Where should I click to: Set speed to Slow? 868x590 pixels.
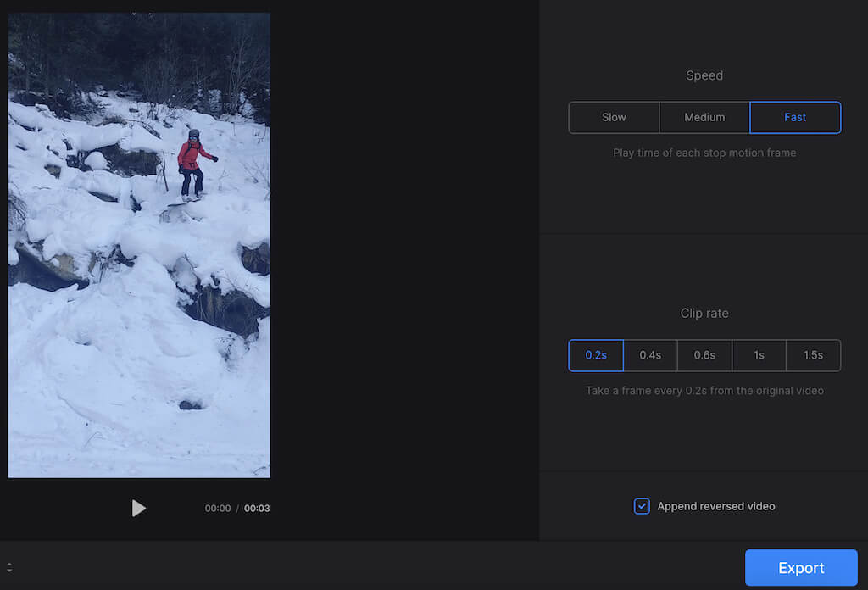point(614,118)
